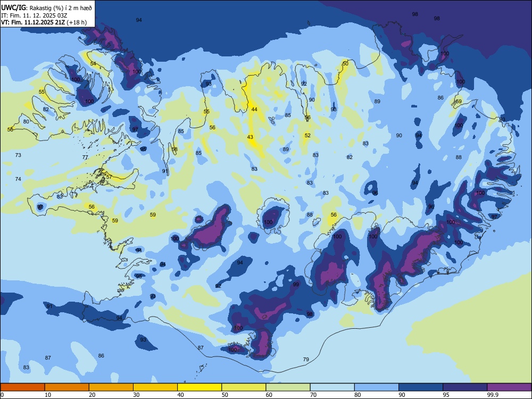Click the legend tick label '10'
The image size is (532, 399).
pos(48,395)
